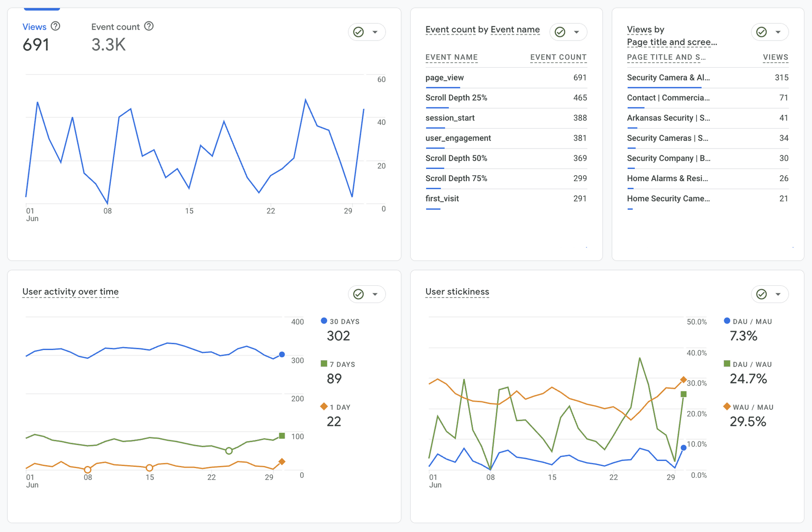The image size is (812, 532).
Task: Click orange diamond 1 DAY legend marker
Action: point(324,407)
